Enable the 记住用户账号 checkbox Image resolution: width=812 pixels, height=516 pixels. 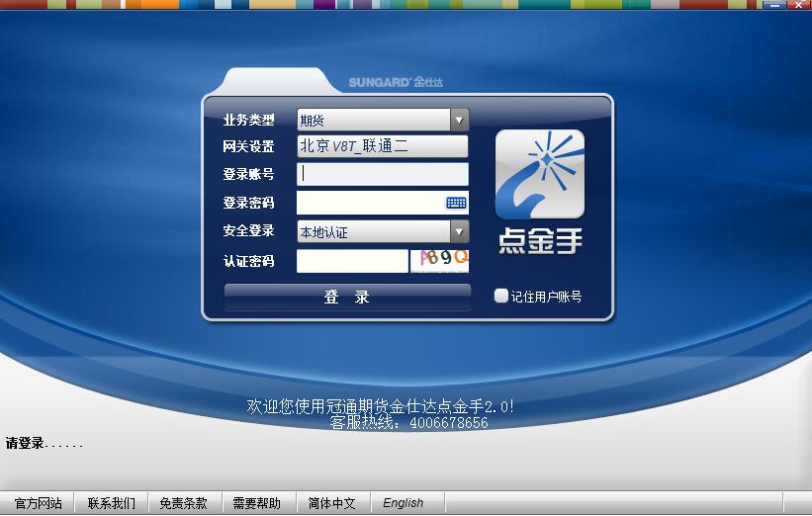pyautogui.click(x=500, y=296)
